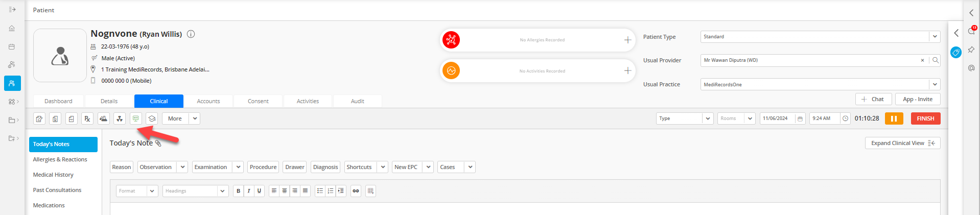Image resolution: width=980 pixels, height=215 pixels.
Task: Click the Expand Clinical View button
Action: click(902, 143)
